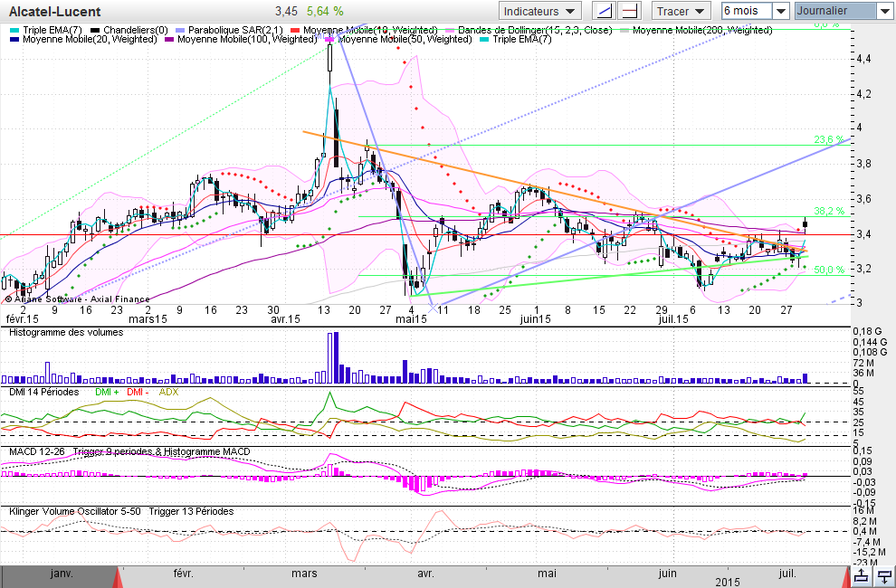
Task: Click avr. on the bottom timeline
Action: click(x=425, y=574)
